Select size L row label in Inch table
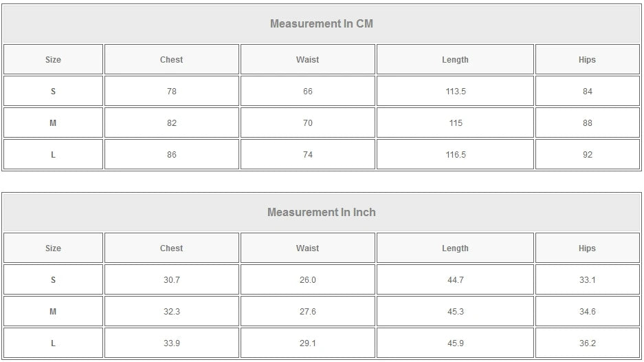This screenshot has width=644, height=362. [x=53, y=343]
